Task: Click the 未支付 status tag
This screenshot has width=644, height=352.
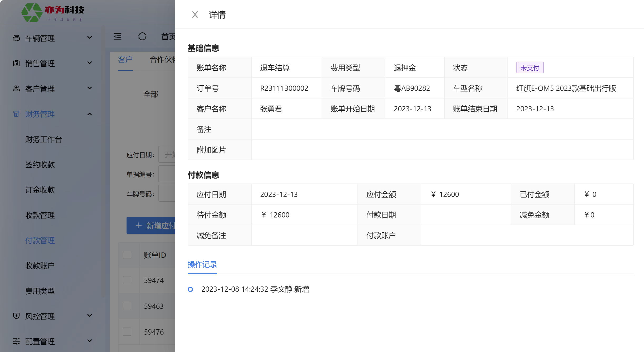Action: (530, 68)
